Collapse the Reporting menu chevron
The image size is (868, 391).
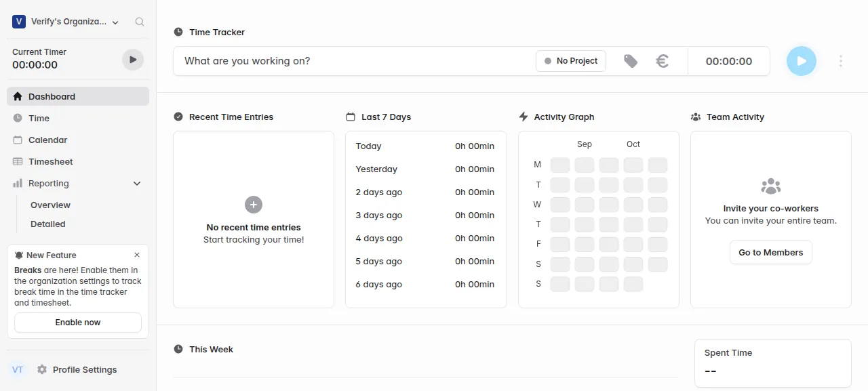137,184
